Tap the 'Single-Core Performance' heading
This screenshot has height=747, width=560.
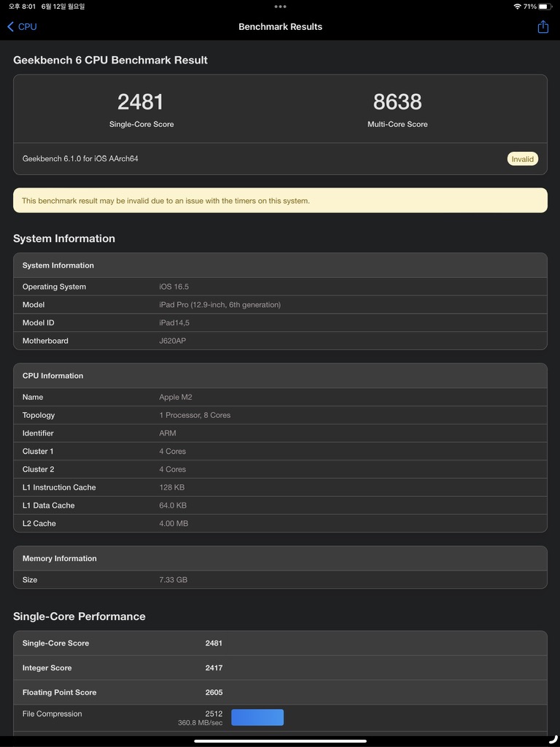point(79,616)
